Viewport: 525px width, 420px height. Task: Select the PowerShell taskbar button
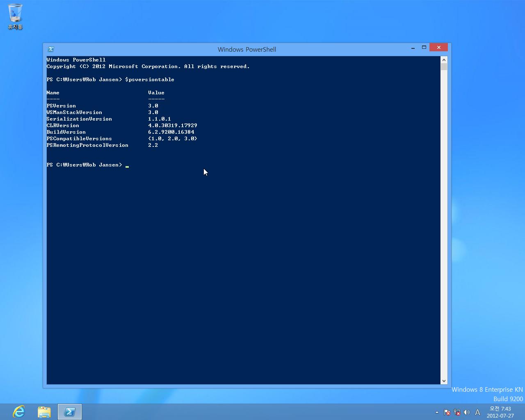pyautogui.click(x=70, y=411)
